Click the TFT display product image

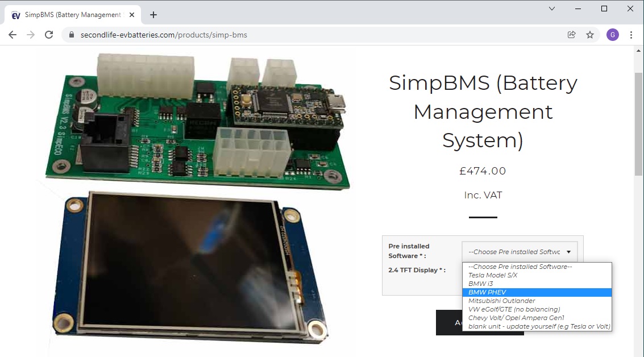[x=190, y=267]
